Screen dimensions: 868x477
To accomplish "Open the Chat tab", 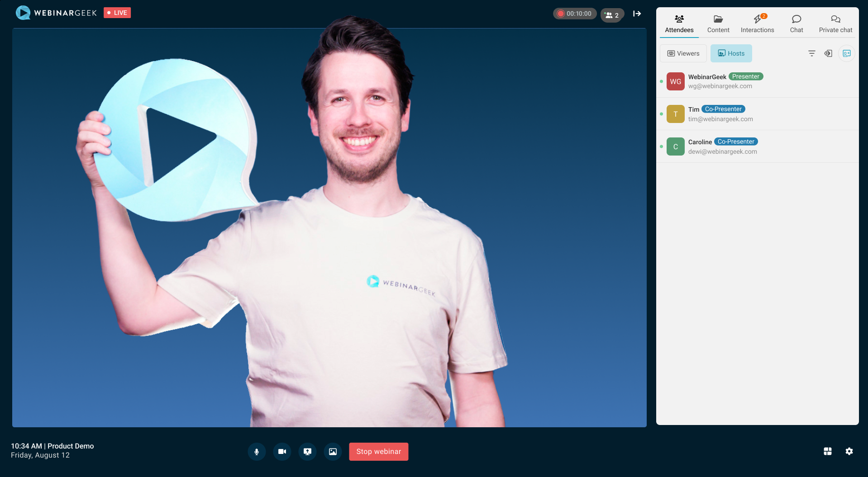I will click(796, 24).
